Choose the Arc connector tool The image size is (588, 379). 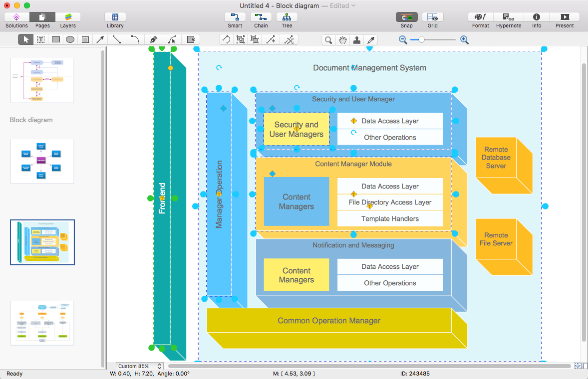pyautogui.click(x=135, y=40)
